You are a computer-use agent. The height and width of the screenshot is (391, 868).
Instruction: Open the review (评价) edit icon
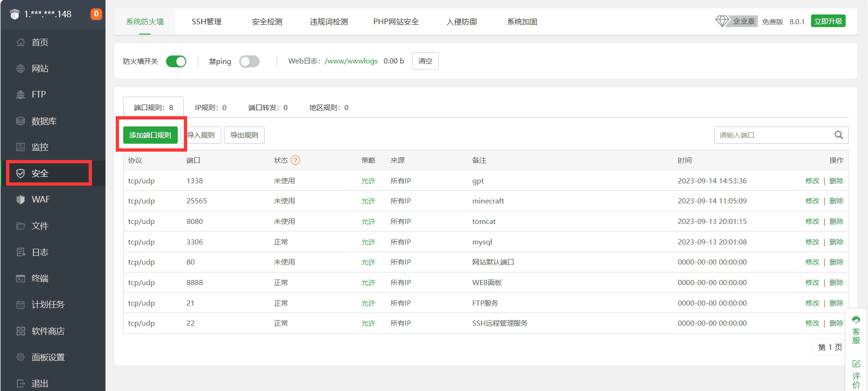[856, 363]
